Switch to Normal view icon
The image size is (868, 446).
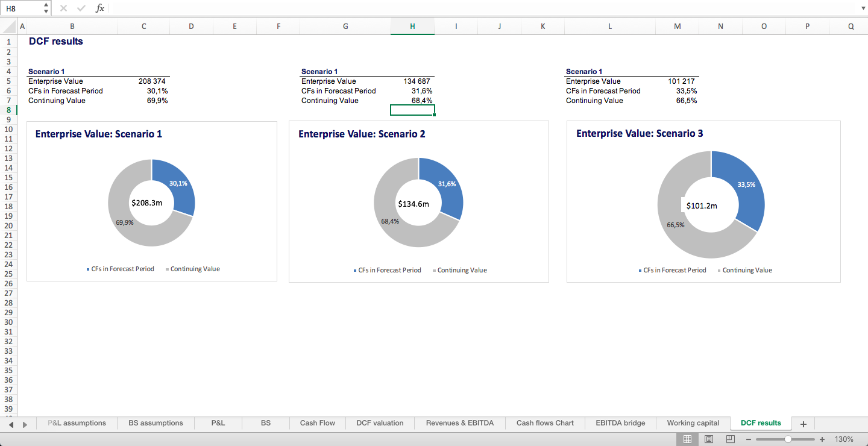click(687, 439)
